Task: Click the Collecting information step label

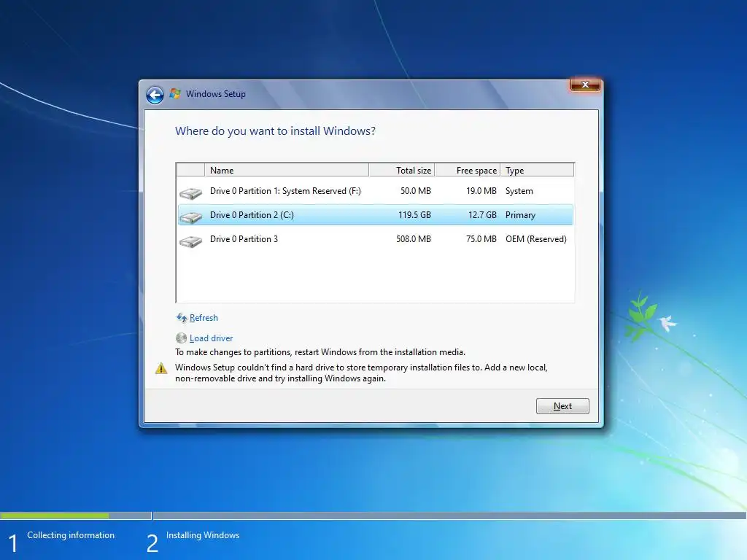Action: tap(71, 535)
